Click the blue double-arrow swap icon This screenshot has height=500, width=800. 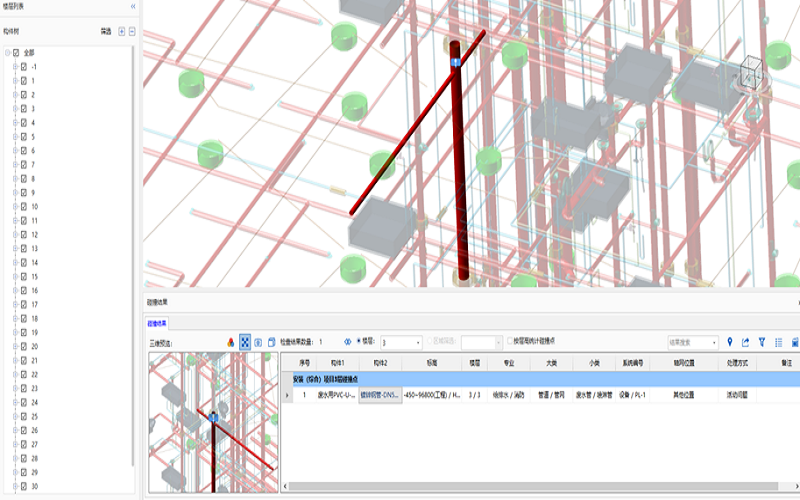(348, 342)
